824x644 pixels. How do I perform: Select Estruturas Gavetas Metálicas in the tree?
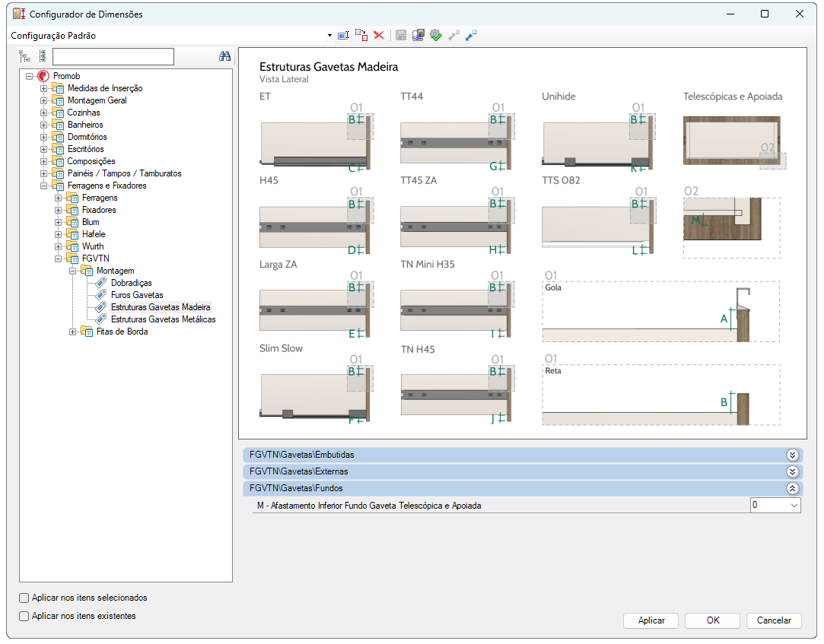tap(163, 319)
